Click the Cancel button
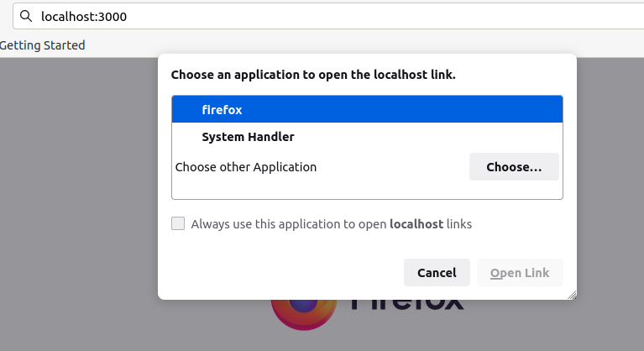Image resolution: width=644 pixels, height=351 pixels. 437,273
